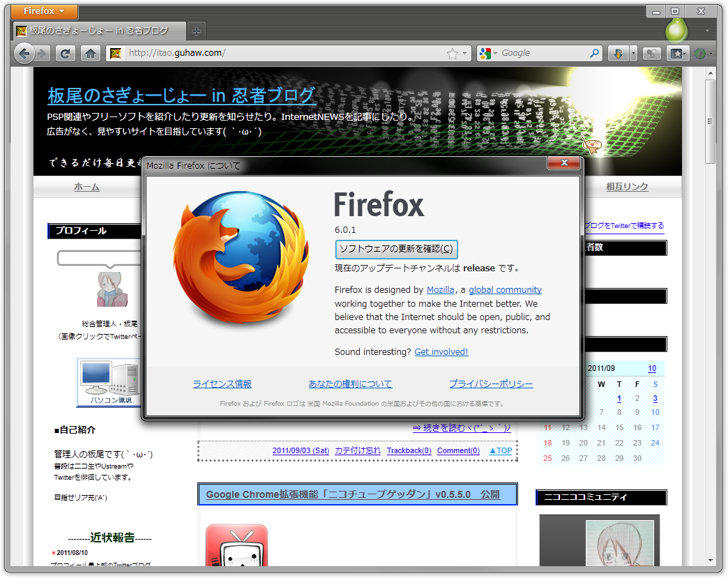Open the プライバシーポリシー link
The width and height of the screenshot is (728, 578).
pyautogui.click(x=491, y=384)
